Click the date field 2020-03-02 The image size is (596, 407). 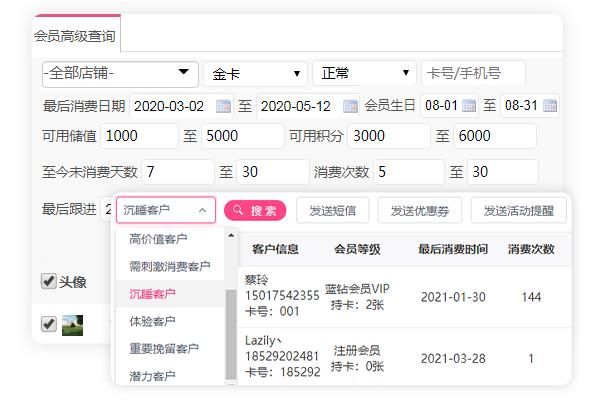tap(181, 106)
